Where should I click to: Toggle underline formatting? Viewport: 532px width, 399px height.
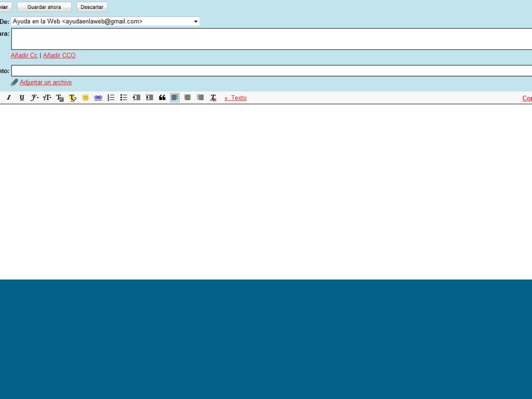pyautogui.click(x=22, y=98)
